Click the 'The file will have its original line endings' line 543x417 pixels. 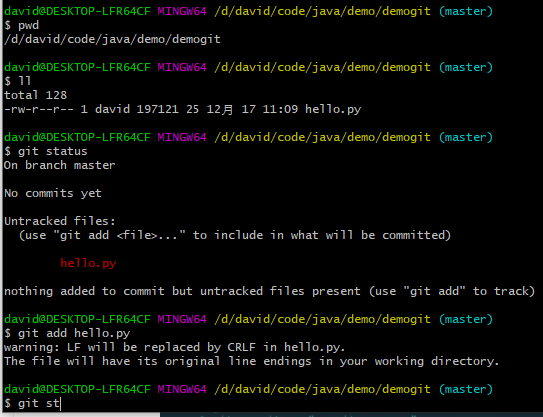click(252, 361)
